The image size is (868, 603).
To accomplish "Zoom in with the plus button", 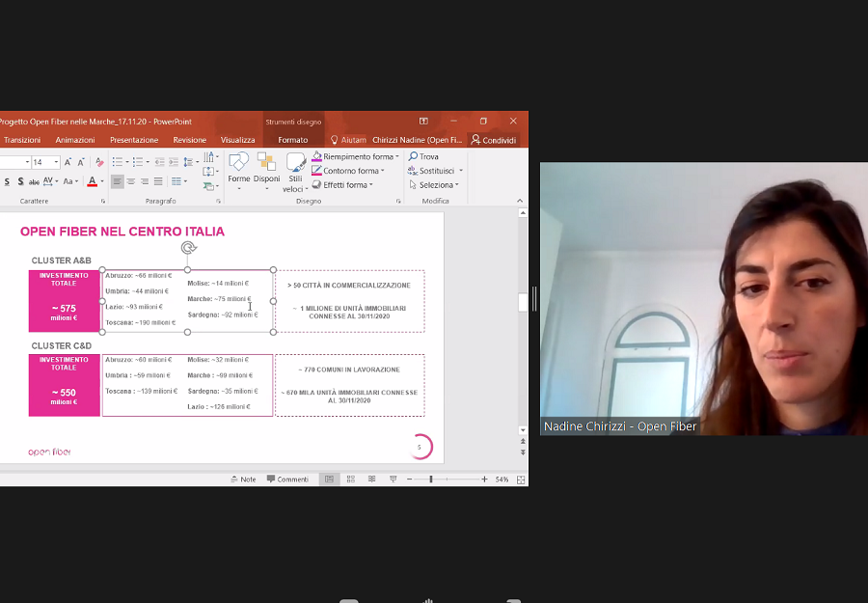I will (x=484, y=480).
